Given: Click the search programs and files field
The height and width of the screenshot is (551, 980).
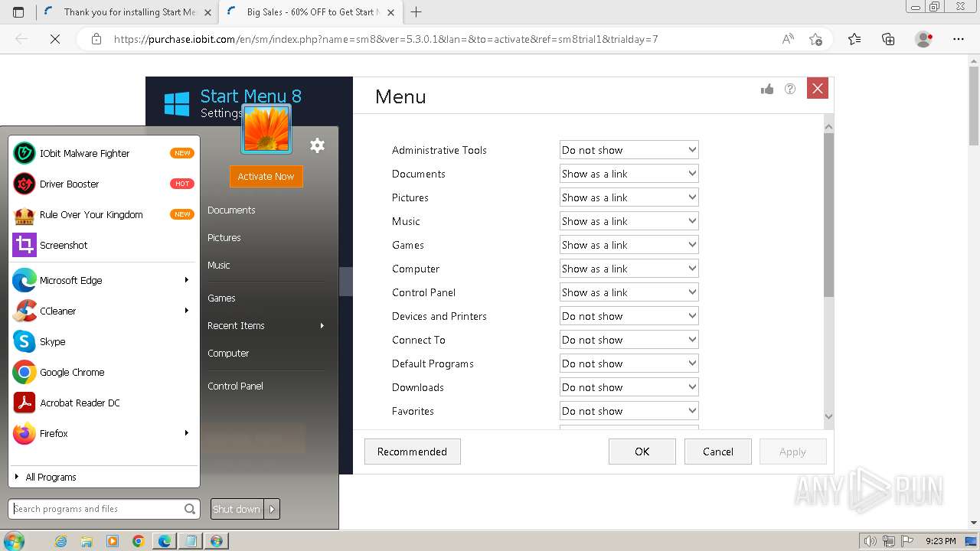Looking at the screenshot, I should [104, 509].
